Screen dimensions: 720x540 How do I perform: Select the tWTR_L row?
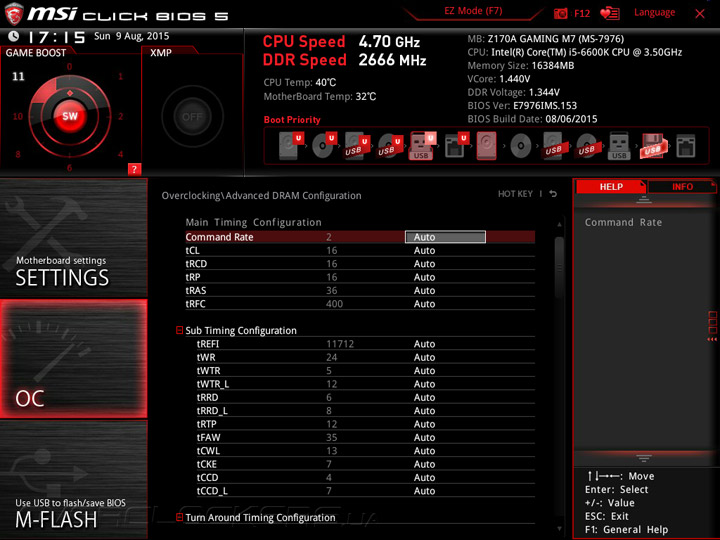[366, 384]
